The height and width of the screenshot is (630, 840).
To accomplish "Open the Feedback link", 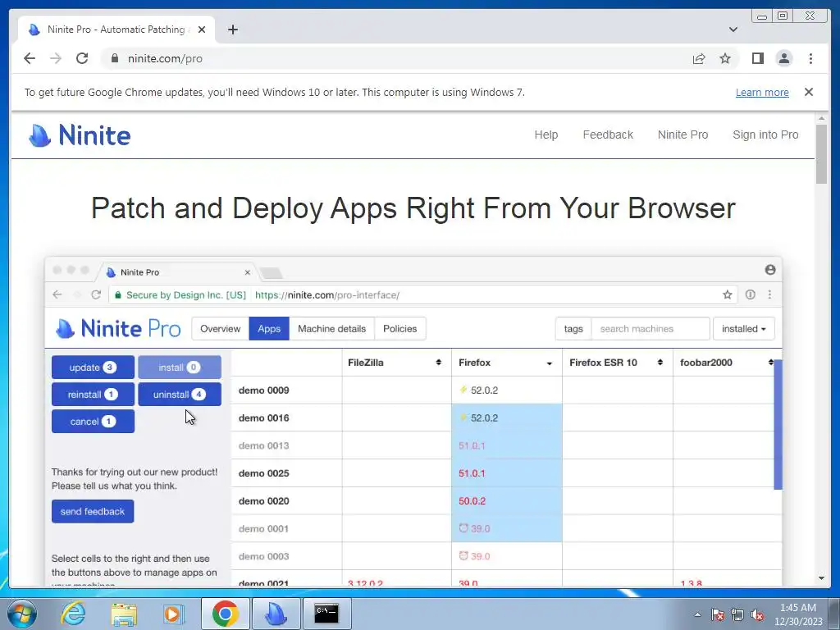I will coord(608,135).
